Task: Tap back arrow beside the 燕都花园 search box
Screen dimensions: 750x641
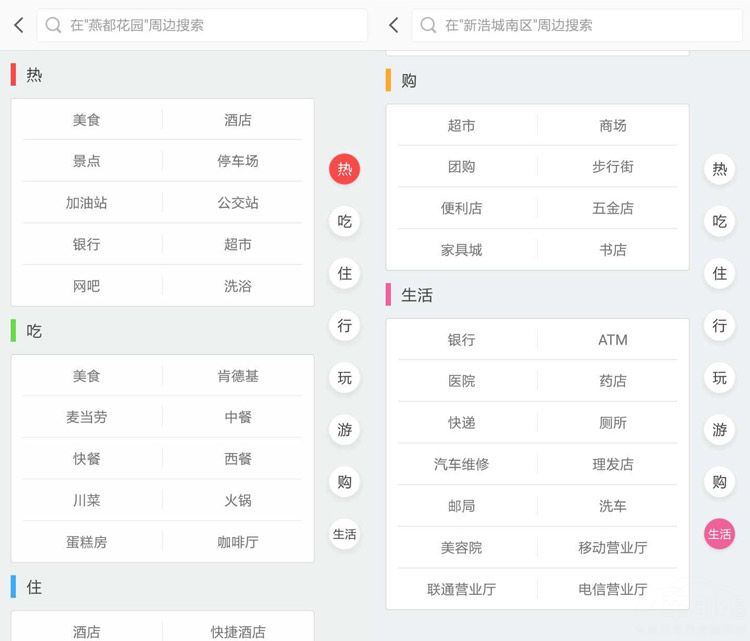Action: tap(18, 25)
